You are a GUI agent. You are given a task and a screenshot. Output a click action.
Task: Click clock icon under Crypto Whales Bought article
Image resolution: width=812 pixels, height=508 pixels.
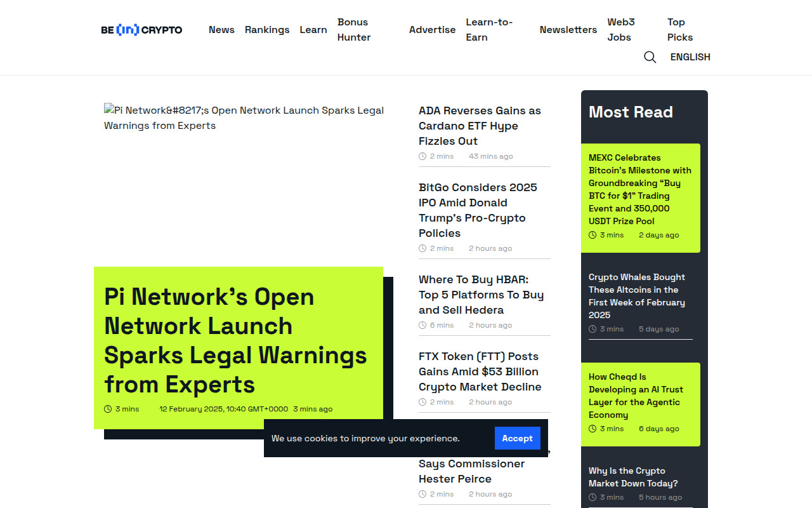click(x=593, y=329)
